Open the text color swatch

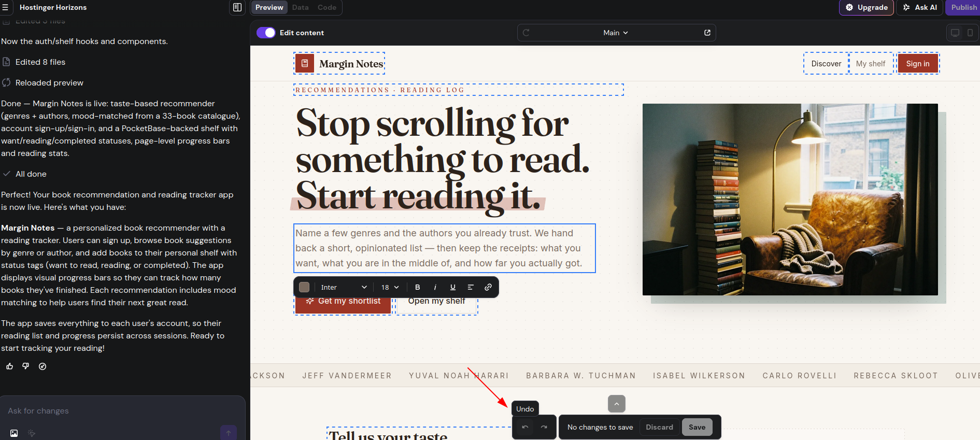point(304,287)
